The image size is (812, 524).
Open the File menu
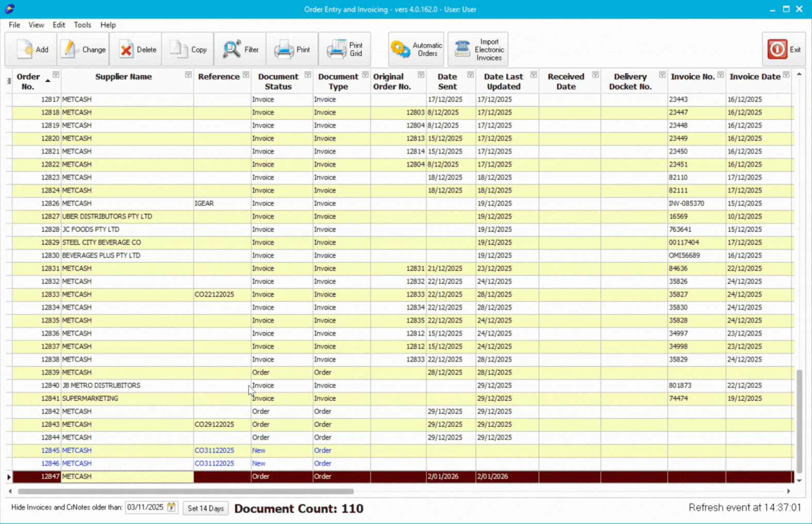14,25
